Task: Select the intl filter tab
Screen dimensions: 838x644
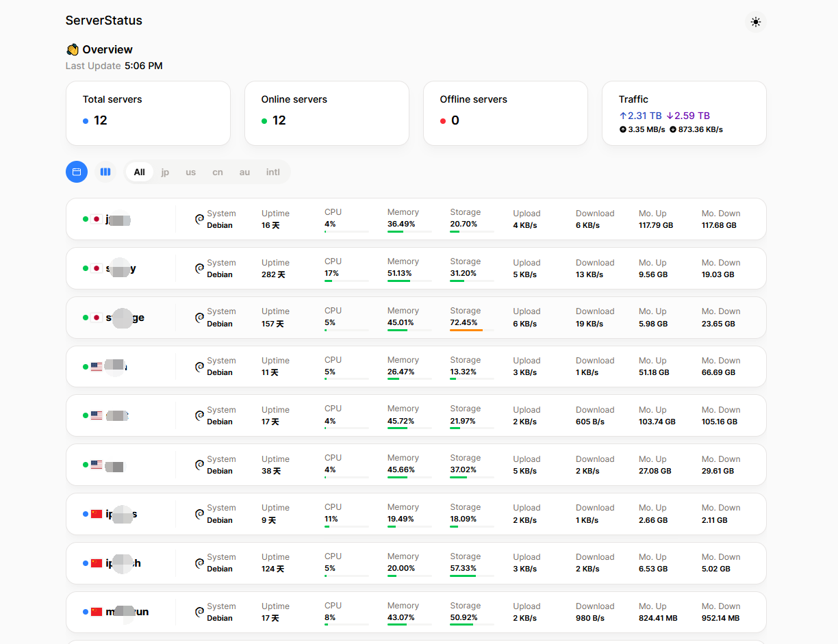Action: coord(273,172)
